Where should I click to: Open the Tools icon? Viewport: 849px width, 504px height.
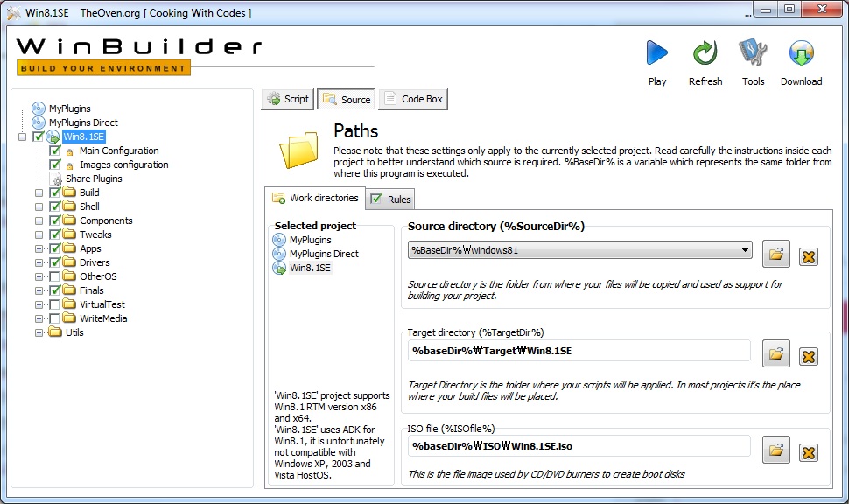[753, 53]
